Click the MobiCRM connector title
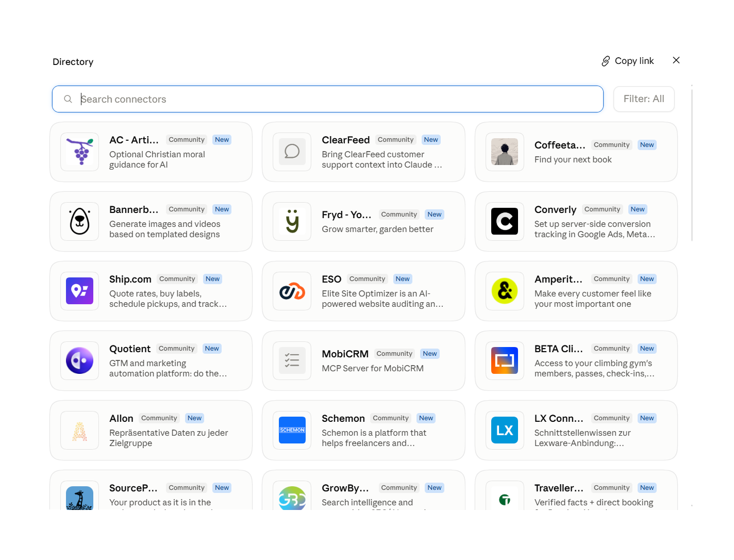This screenshot has height=560, width=734. pyautogui.click(x=345, y=354)
